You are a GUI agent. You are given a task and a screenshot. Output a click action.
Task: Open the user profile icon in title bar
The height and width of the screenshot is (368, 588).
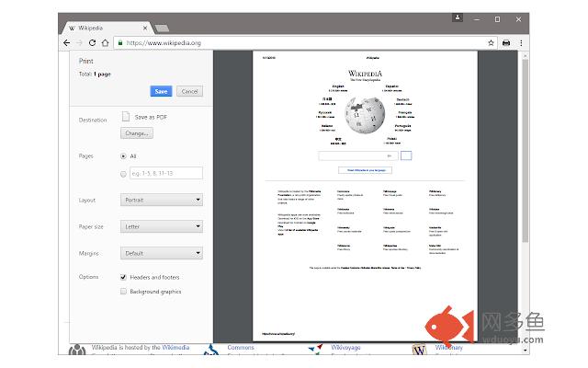tap(458, 17)
